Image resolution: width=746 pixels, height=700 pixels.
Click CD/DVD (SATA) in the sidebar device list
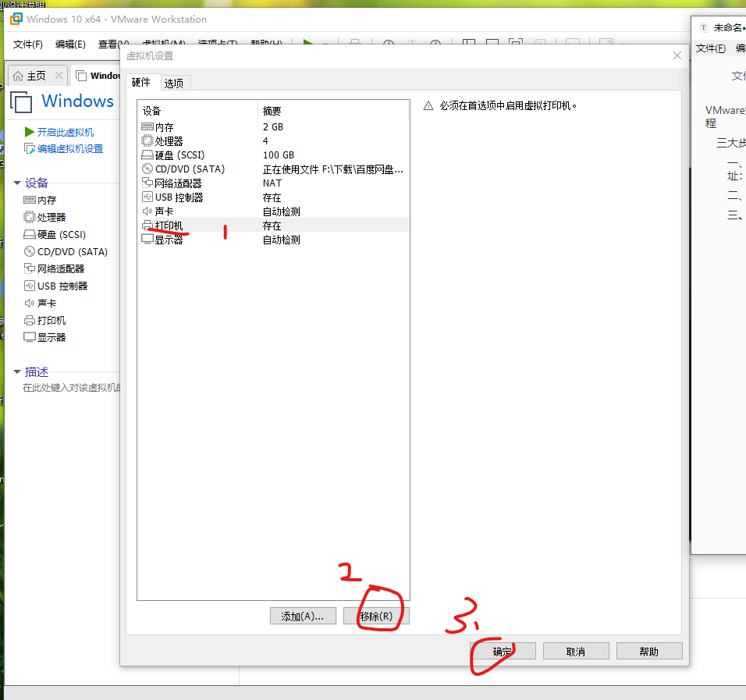(73, 252)
